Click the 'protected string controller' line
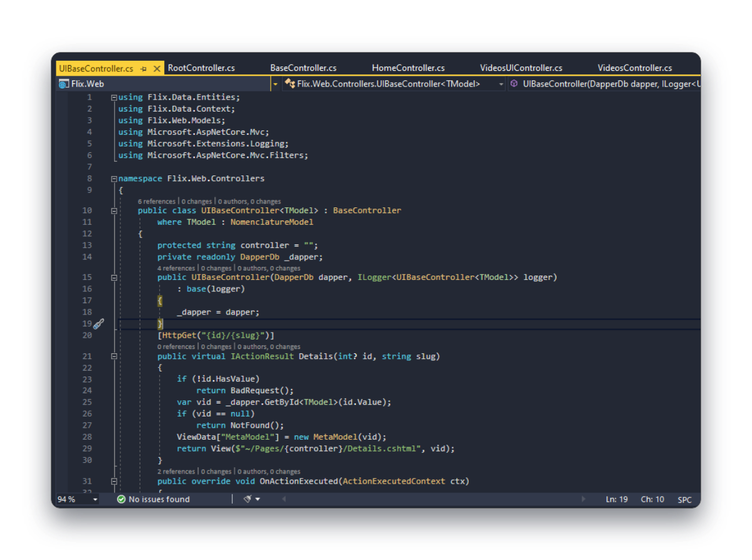The image size is (752, 560). (x=238, y=245)
